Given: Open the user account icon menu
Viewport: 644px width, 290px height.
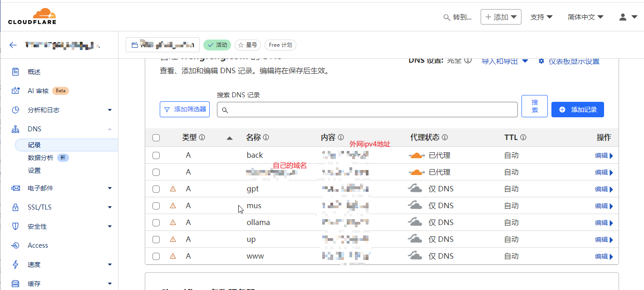Looking at the screenshot, I should click(628, 17).
